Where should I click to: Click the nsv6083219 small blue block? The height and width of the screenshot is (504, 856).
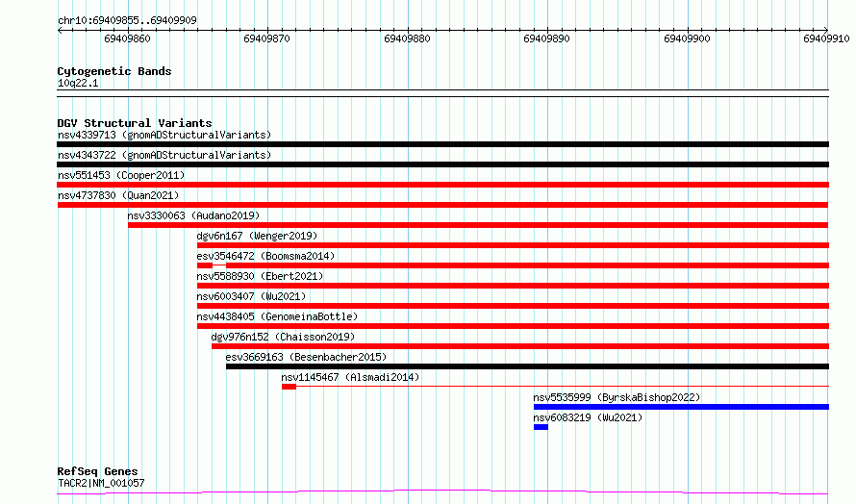(541, 428)
